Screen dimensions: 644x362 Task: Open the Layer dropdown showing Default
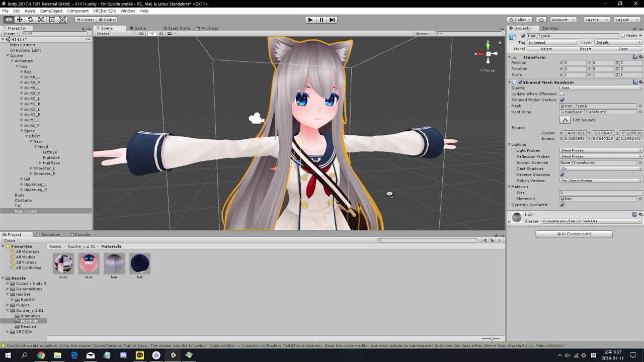pos(618,43)
